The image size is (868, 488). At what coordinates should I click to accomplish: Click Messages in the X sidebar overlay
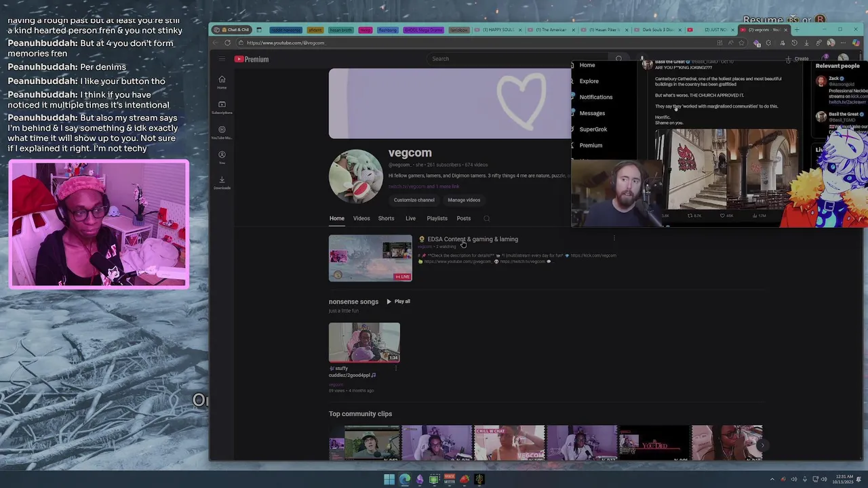click(592, 113)
